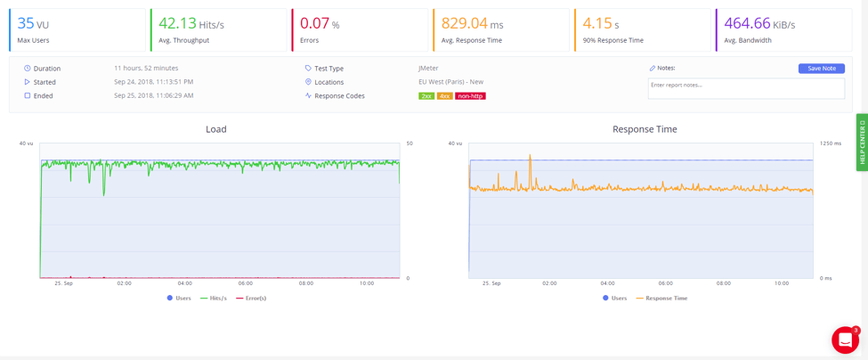Toggle the Error(s) series in Load legend
This screenshot has width=868, height=360.
[251, 298]
